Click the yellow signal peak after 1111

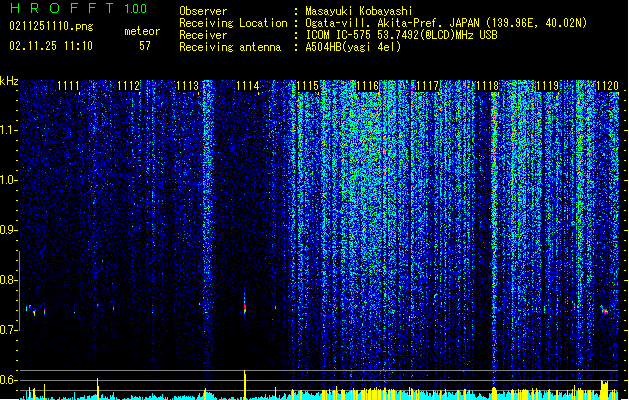coord(97,388)
